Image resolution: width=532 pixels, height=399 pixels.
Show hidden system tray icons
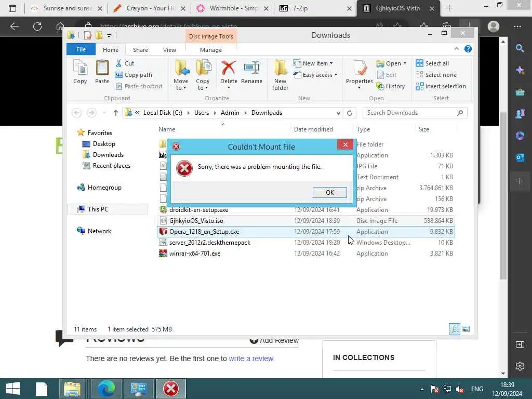(x=422, y=389)
